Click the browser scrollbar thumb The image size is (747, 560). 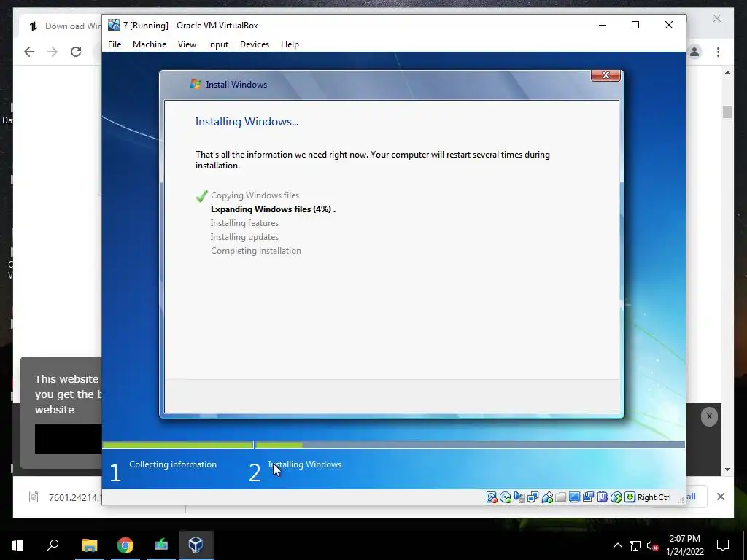(x=727, y=112)
